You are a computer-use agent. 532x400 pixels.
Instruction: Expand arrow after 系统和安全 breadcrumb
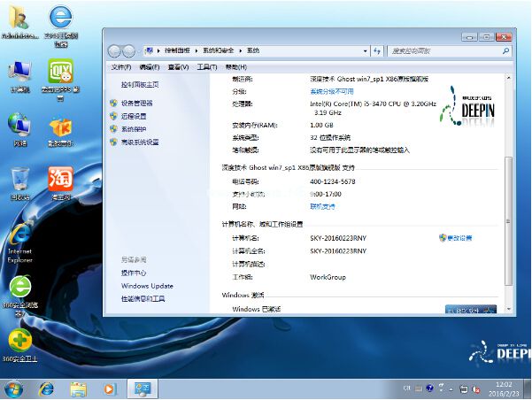click(x=240, y=51)
